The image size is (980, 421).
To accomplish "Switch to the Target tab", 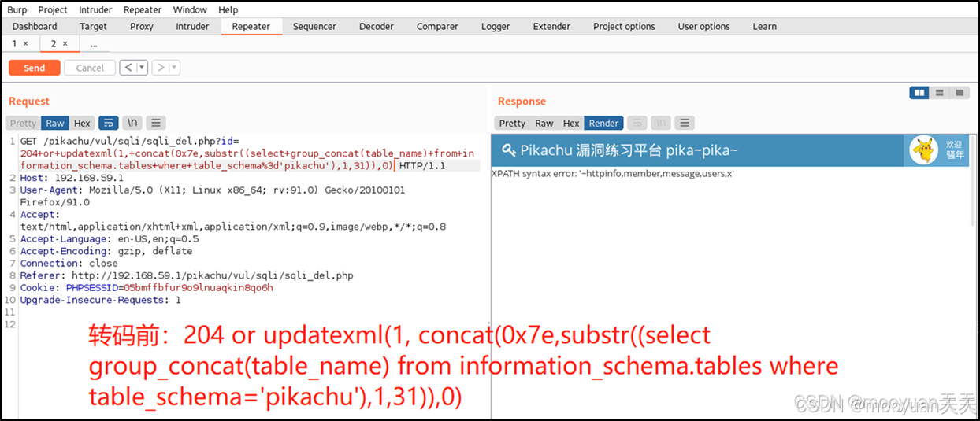I will tap(93, 26).
